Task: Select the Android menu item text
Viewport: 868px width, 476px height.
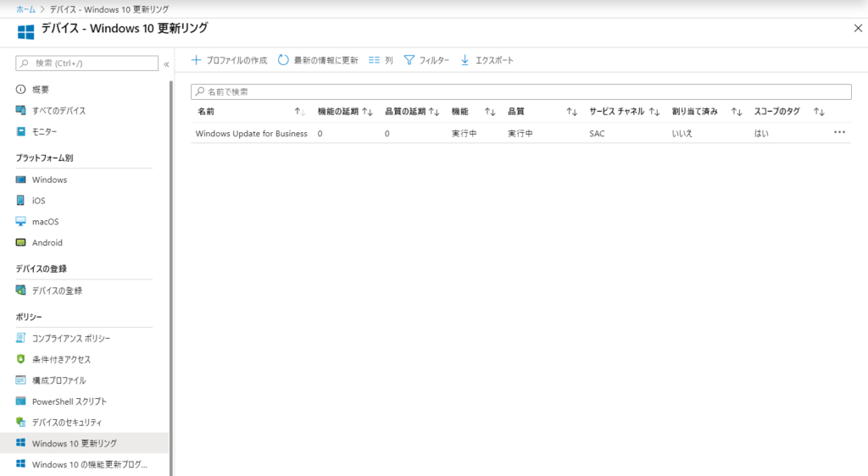Action: 47,242
